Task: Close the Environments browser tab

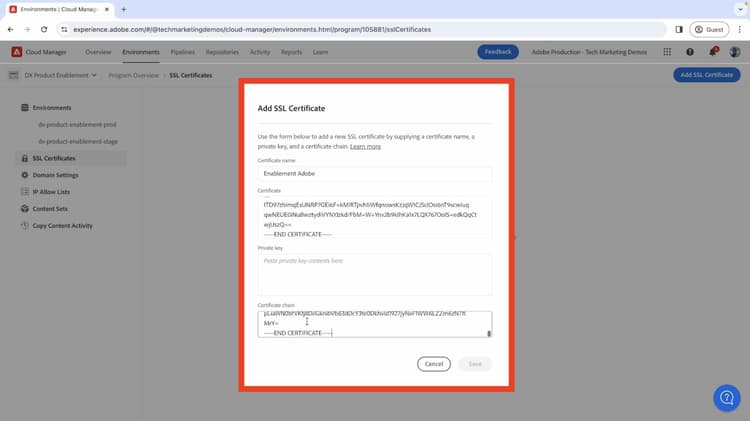Action: click(107, 9)
